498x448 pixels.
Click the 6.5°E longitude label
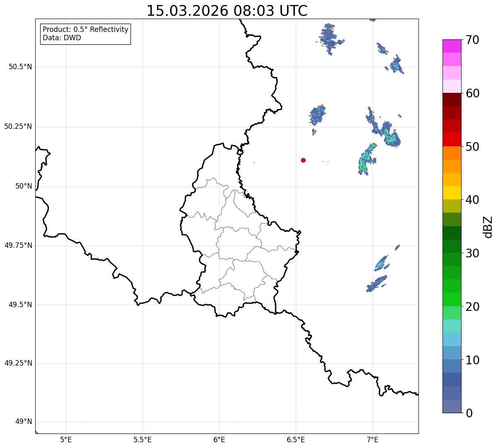coord(296,440)
